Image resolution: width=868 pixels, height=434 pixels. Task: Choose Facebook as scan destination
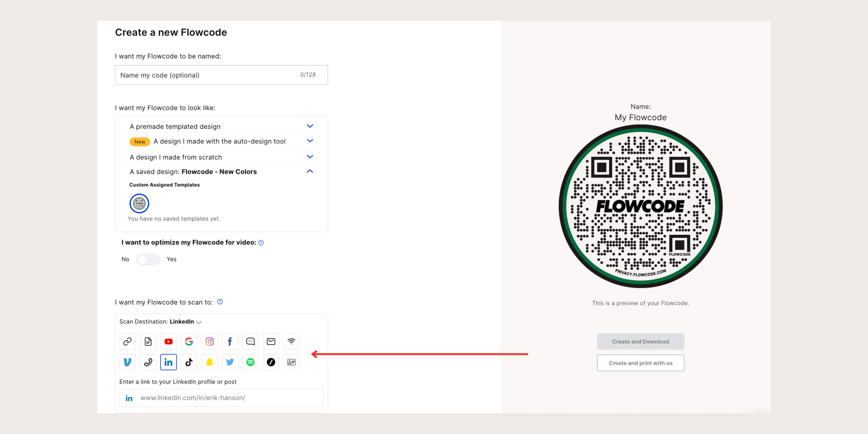[230, 342]
